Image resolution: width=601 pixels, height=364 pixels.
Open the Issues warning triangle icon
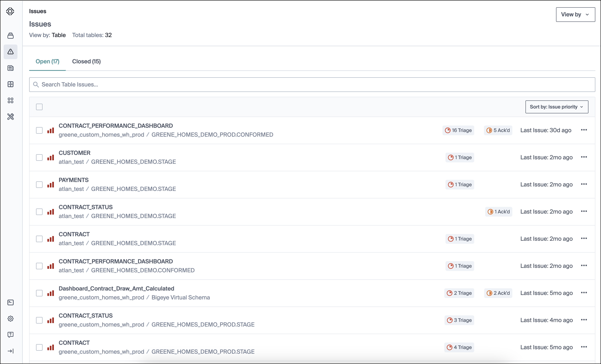click(10, 52)
